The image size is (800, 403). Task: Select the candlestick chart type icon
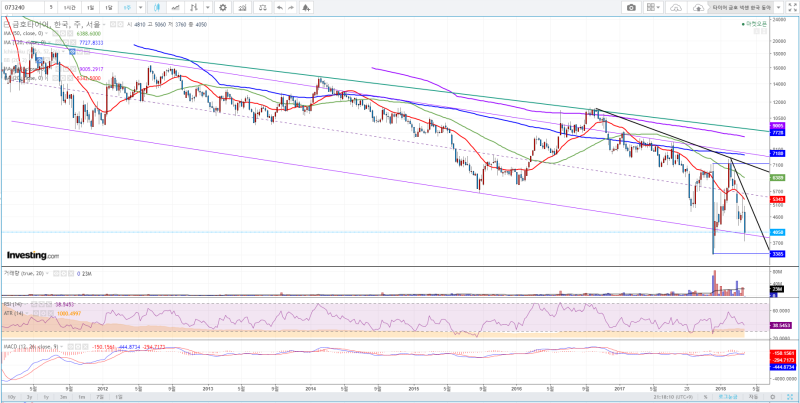(157, 8)
